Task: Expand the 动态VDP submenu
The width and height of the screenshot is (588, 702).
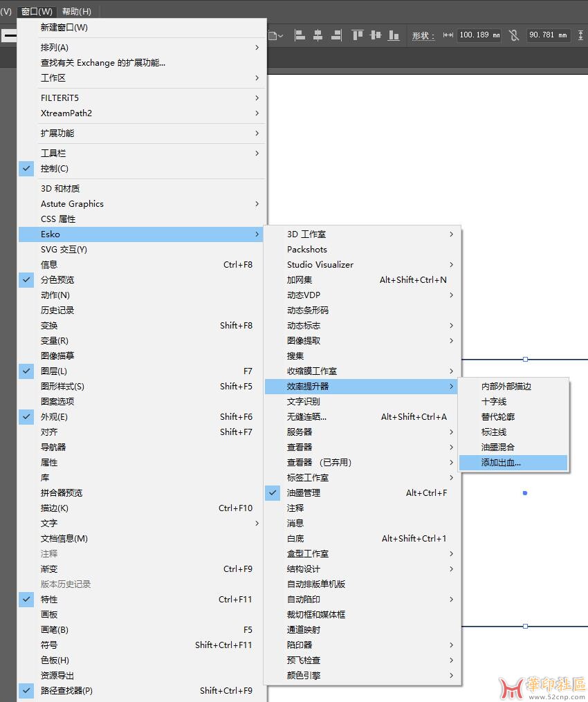Action: coord(362,295)
